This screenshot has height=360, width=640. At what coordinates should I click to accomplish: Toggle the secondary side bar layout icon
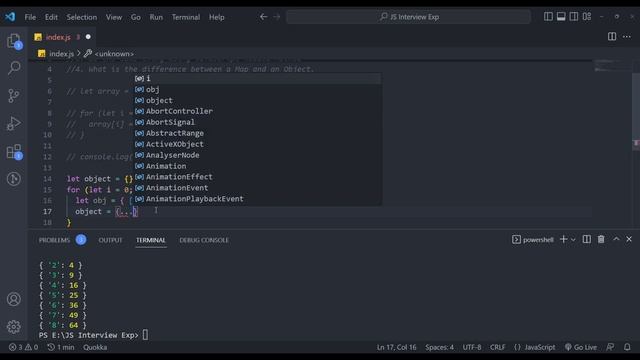click(x=574, y=17)
